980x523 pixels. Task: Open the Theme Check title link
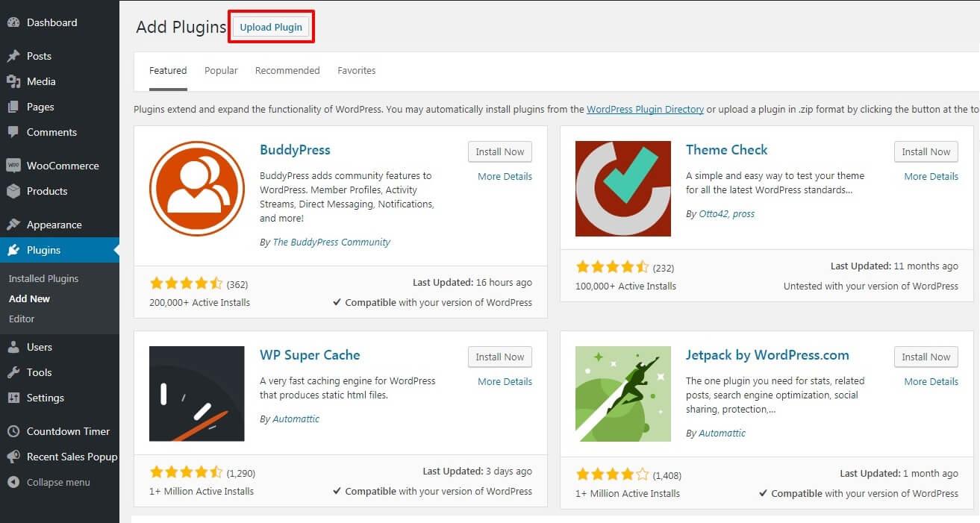[x=727, y=150]
